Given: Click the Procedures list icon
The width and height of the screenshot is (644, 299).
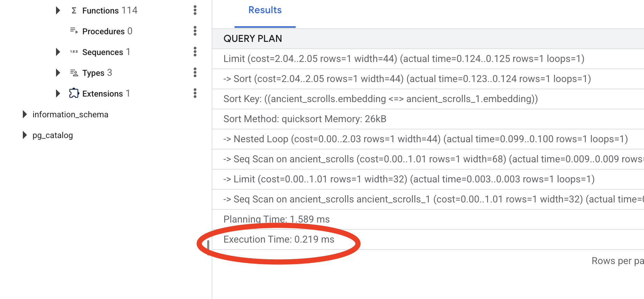Looking at the screenshot, I should point(74,31).
